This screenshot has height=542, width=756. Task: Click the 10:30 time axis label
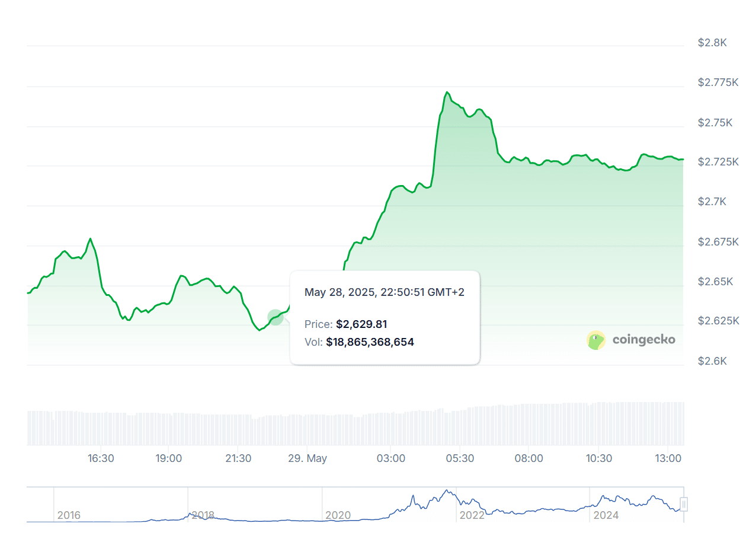(599, 458)
